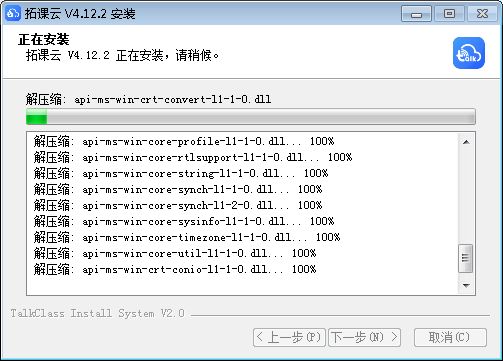
Task: Click the log scrollbar down arrow
Action: coord(466,286)
